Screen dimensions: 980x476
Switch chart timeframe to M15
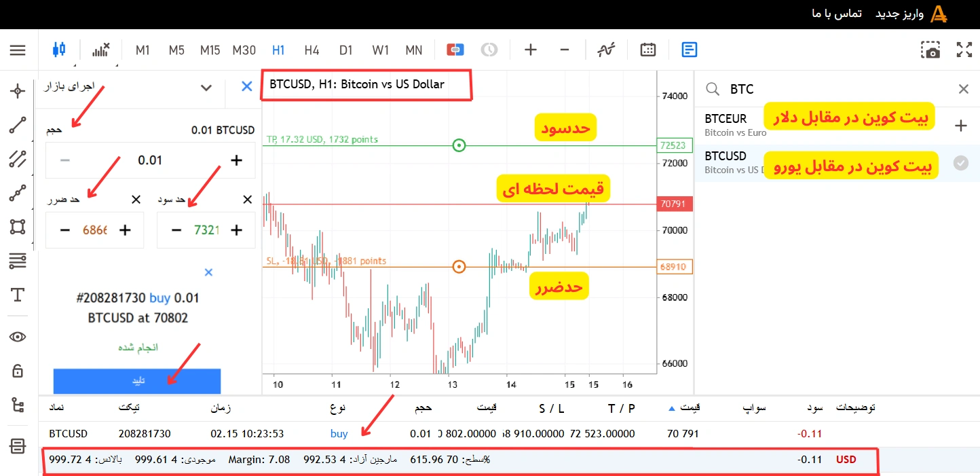tap(210, 50)
